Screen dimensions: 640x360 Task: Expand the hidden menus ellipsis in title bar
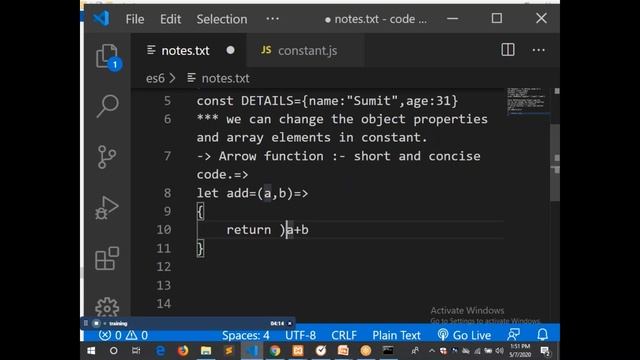click(x=272, y=19)
